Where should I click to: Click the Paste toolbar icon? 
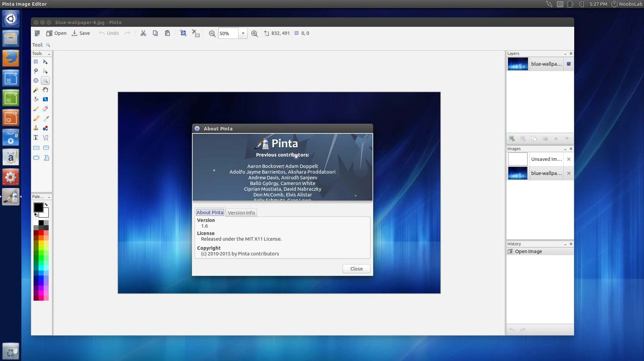pos(167,33)
